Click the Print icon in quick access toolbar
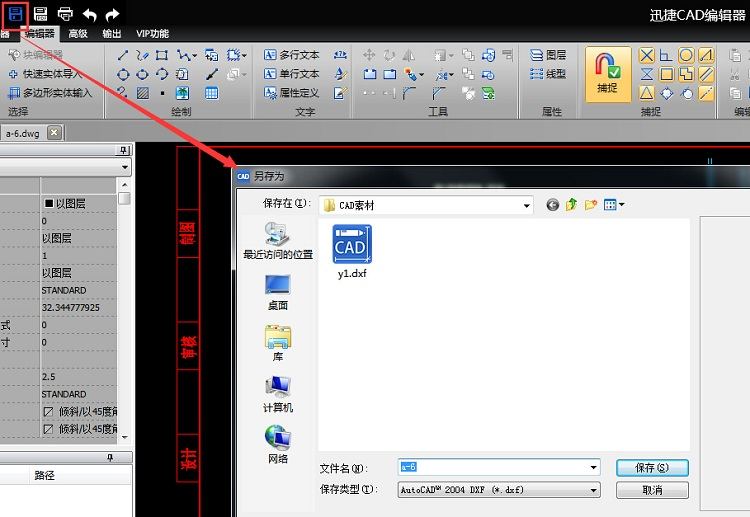 (65, 13)
